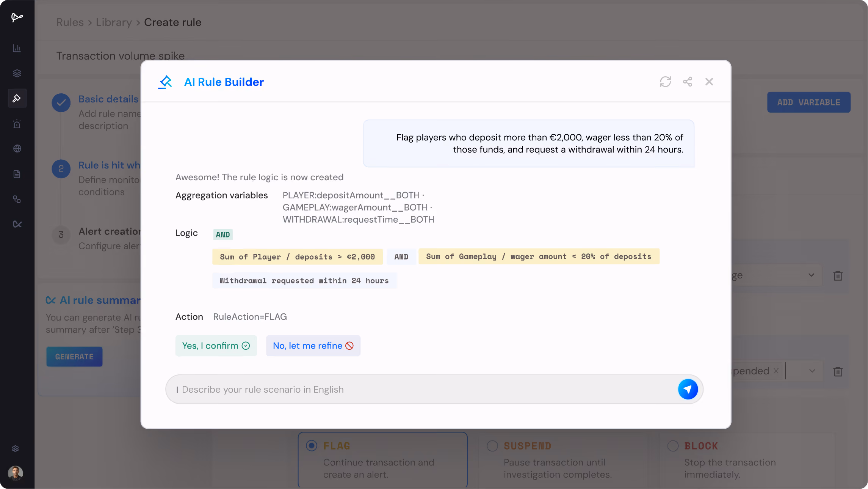Open the document reports sidebar icon

click(x=17, y=174)
